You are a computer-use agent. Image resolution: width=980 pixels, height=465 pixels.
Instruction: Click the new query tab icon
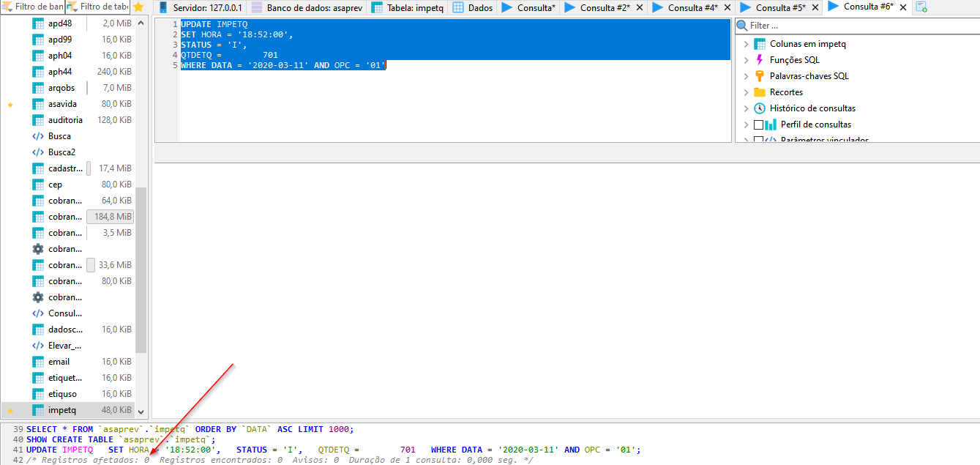921,7
